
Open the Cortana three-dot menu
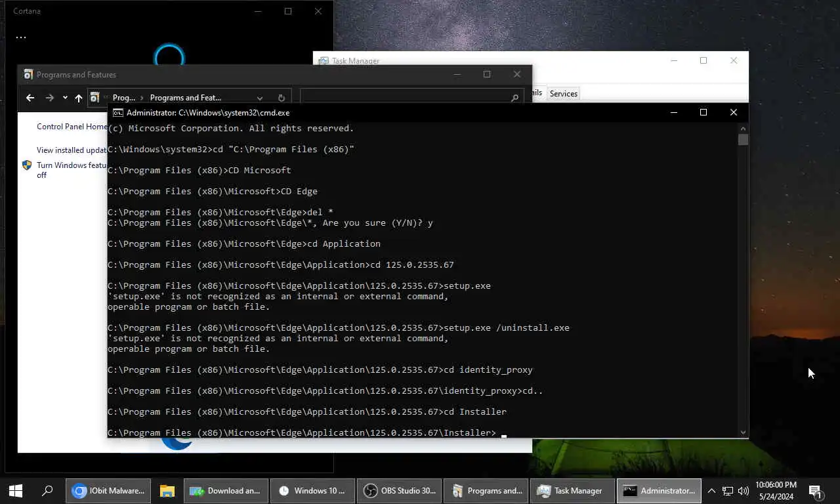[x=21, y=37]
